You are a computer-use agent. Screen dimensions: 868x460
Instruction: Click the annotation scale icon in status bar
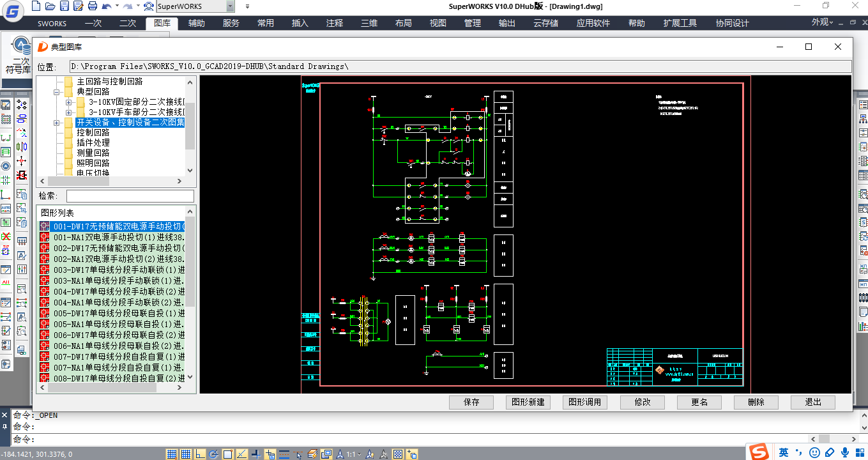point(340,454)
